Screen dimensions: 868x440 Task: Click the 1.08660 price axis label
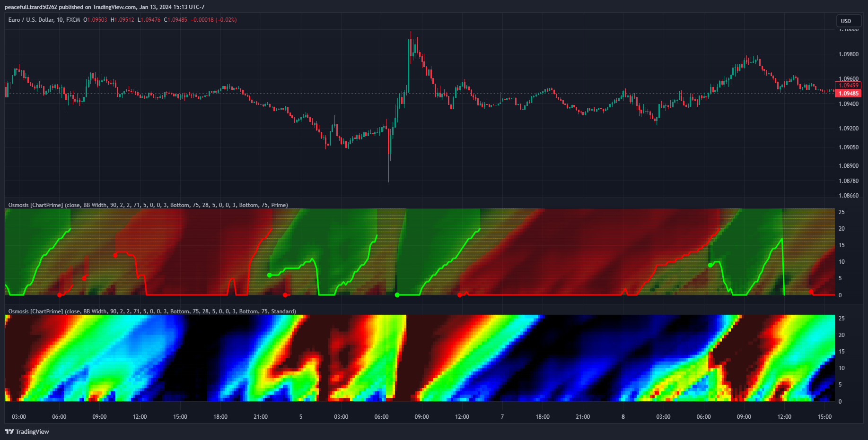tap(849, 196)
